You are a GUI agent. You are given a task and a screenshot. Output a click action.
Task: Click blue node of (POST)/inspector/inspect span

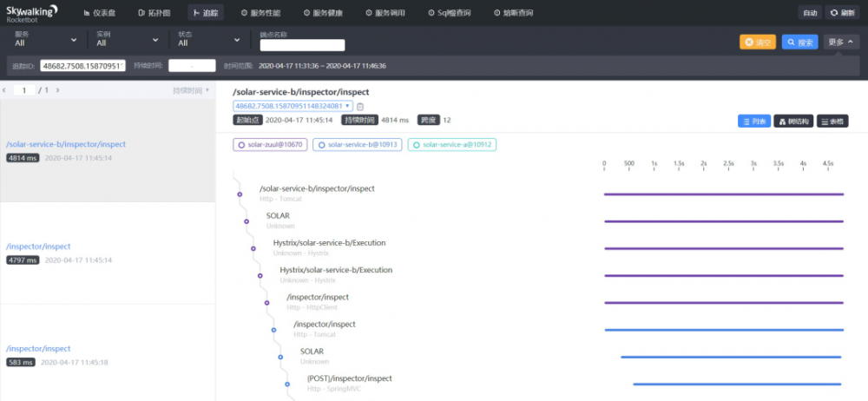click(287, 384)
